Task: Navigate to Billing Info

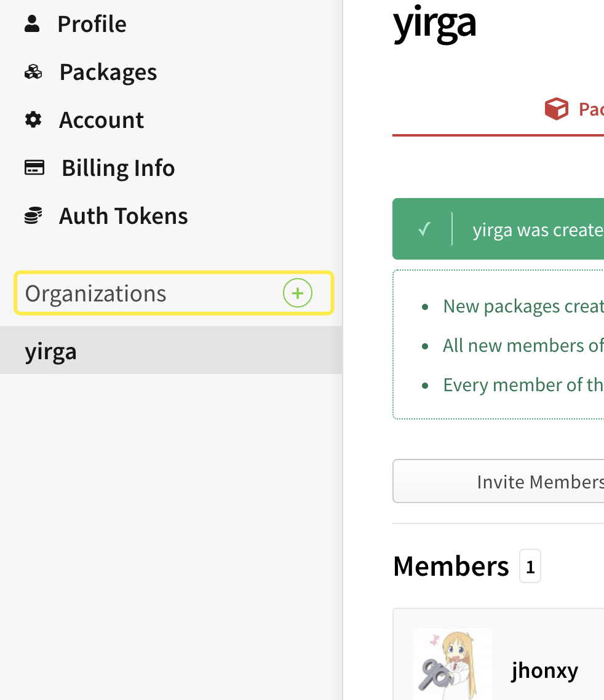Action: point(117,168)
